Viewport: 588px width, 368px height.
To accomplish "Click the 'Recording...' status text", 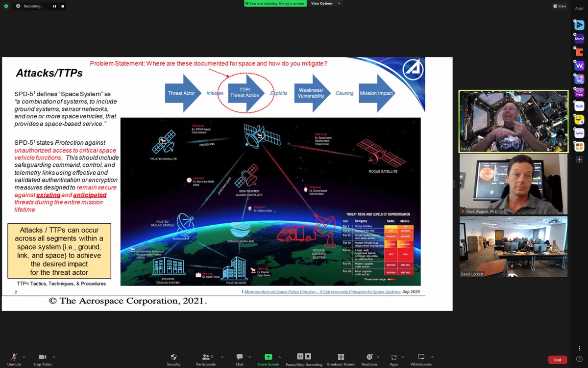I will 33,6.
